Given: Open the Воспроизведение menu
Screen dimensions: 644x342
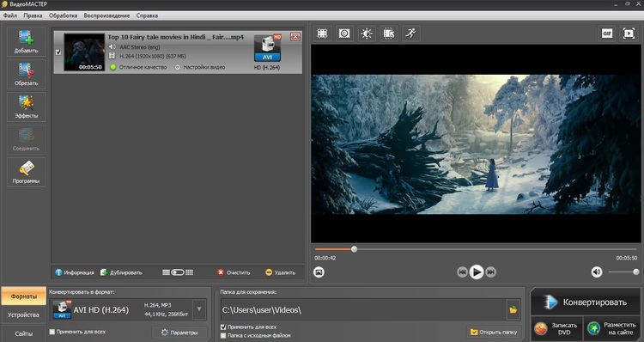Looking at the screenshot, I should 106,15.
